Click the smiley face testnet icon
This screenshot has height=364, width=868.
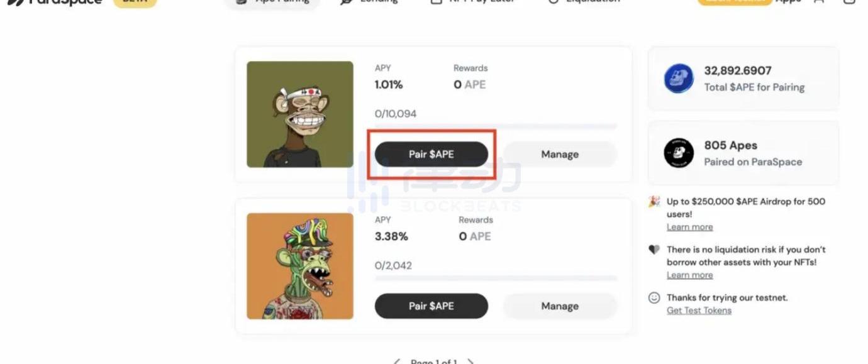click(x=654, y=298)
